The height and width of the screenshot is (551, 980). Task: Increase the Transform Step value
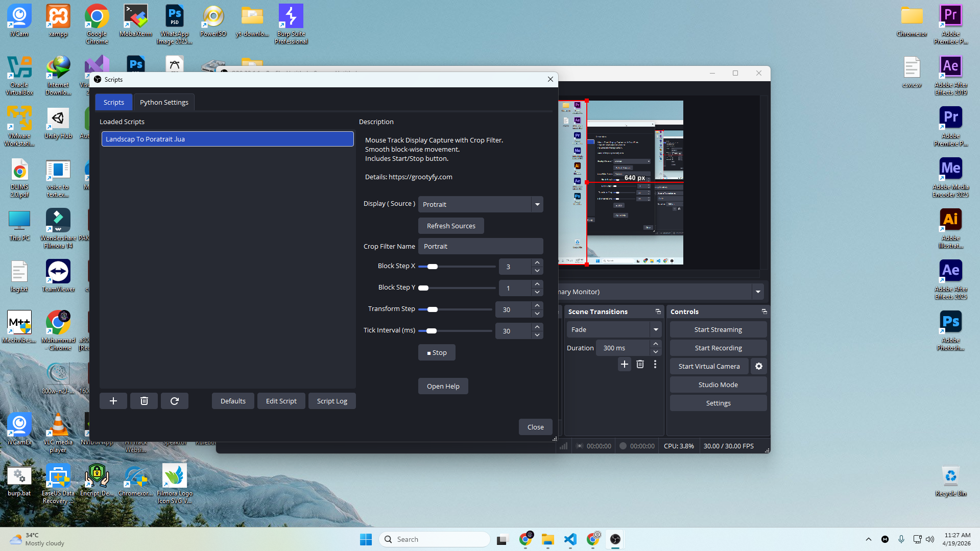tap(537, 305)
